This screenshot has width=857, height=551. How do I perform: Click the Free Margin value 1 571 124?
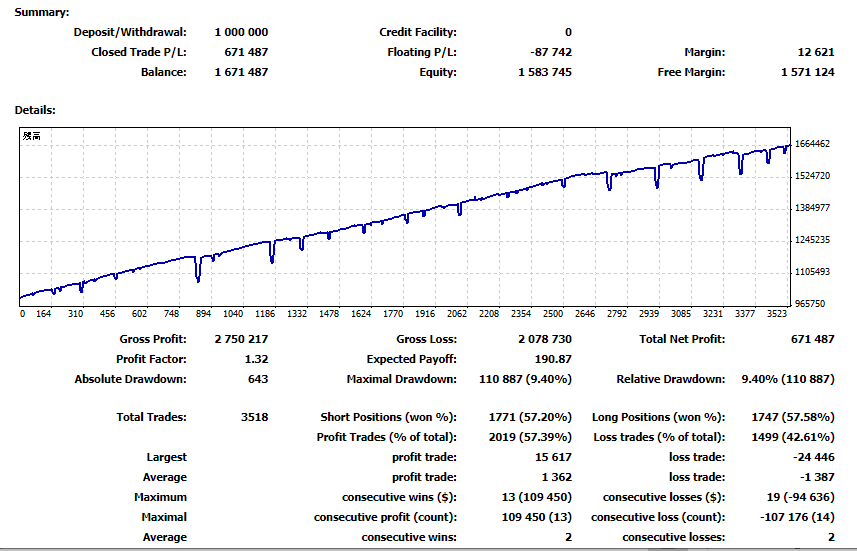pos(806,72)
